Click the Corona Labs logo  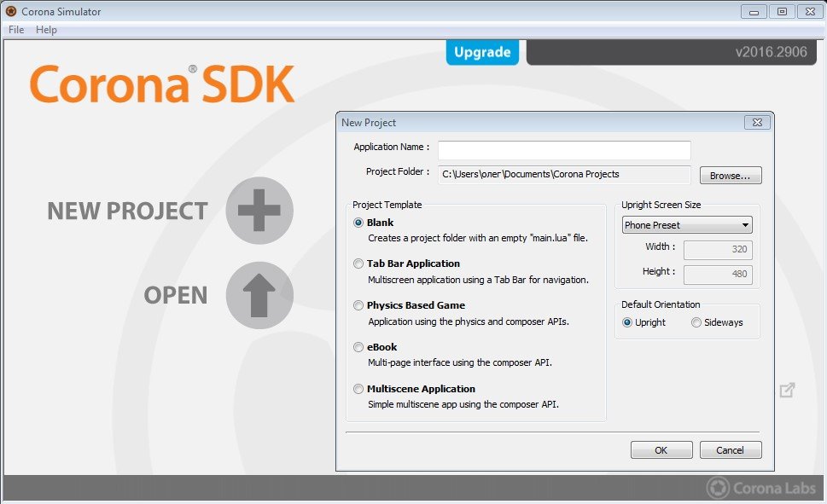pos(761,488)
